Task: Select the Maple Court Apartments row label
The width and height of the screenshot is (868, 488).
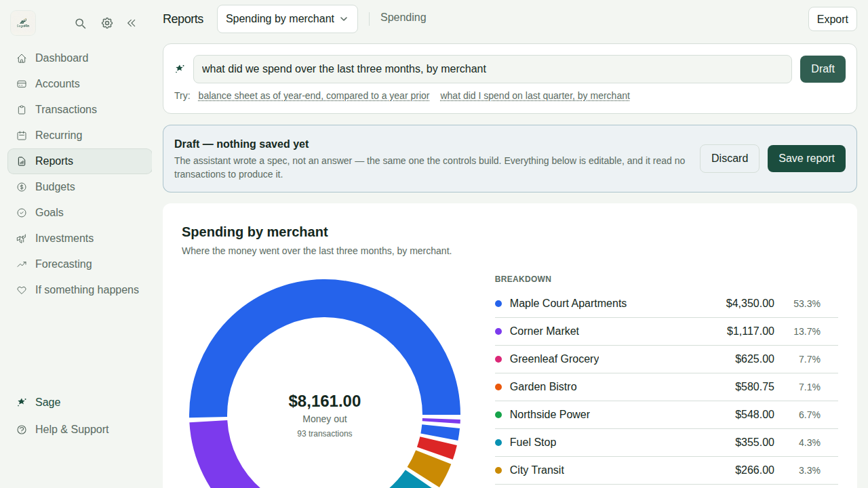Action: [568, 304]
